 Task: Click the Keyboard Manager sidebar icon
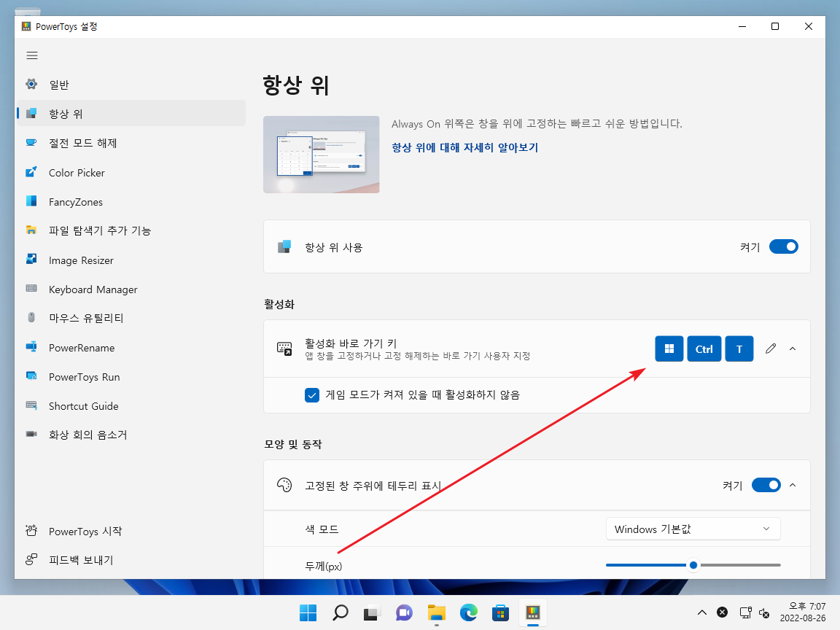[31, 289]
